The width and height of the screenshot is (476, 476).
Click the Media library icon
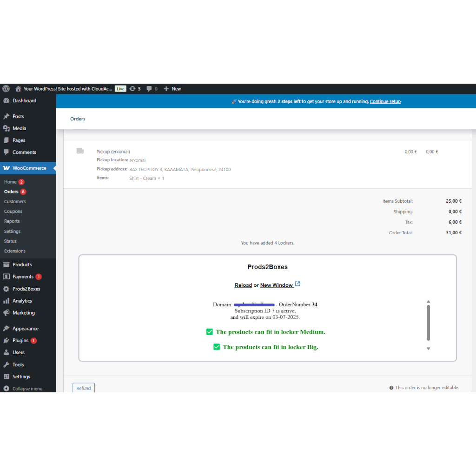pos(6,128)
